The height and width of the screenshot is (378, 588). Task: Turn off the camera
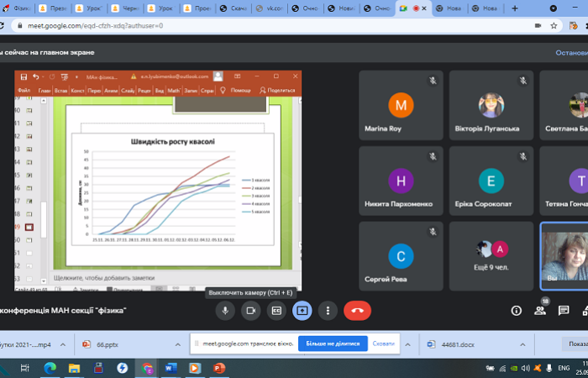pyautogui.click(x=250, y=311)
